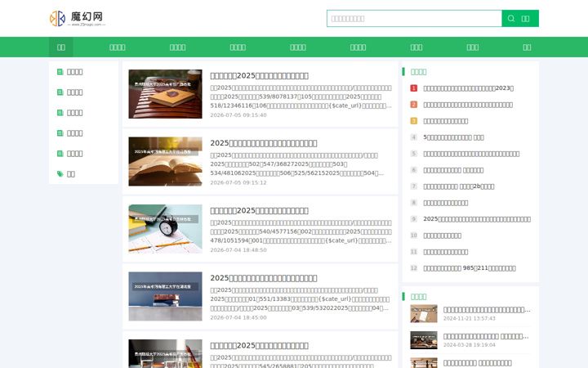Click second book icon in left sidebar
The width and height of the screenshot is (588, 368).
click(x=60, y=92)
